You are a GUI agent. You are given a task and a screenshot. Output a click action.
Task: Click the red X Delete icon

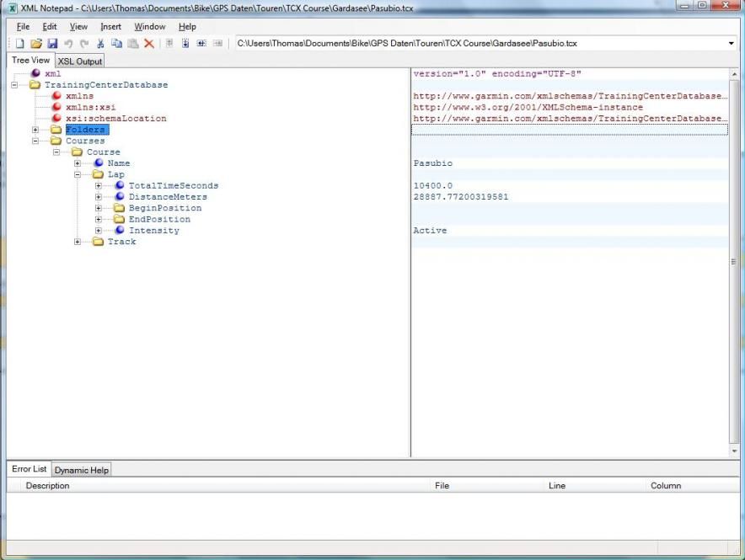pyautogui.click(x=149, y=43)
